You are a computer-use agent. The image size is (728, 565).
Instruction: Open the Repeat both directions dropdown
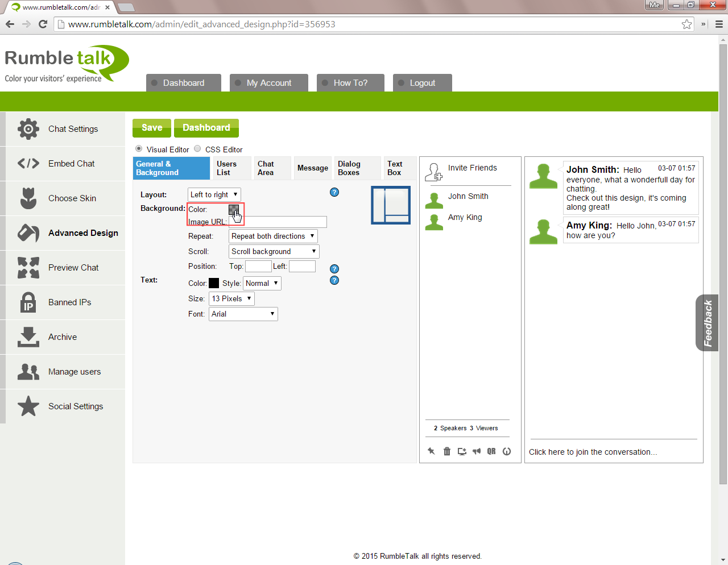click(x=273, y=236)
